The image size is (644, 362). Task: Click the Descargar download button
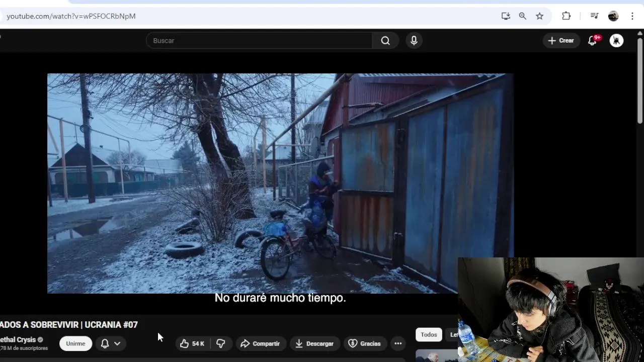pos(314,343)
